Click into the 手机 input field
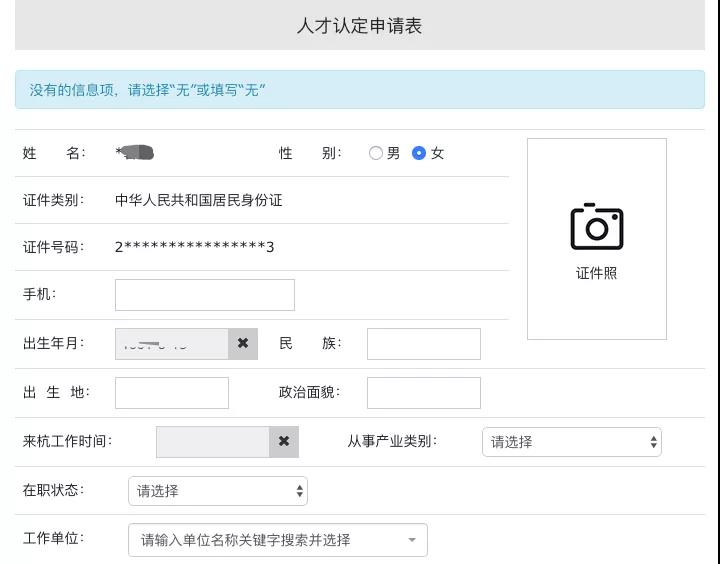The image size is (720, 564). click(x=205, y=295)
